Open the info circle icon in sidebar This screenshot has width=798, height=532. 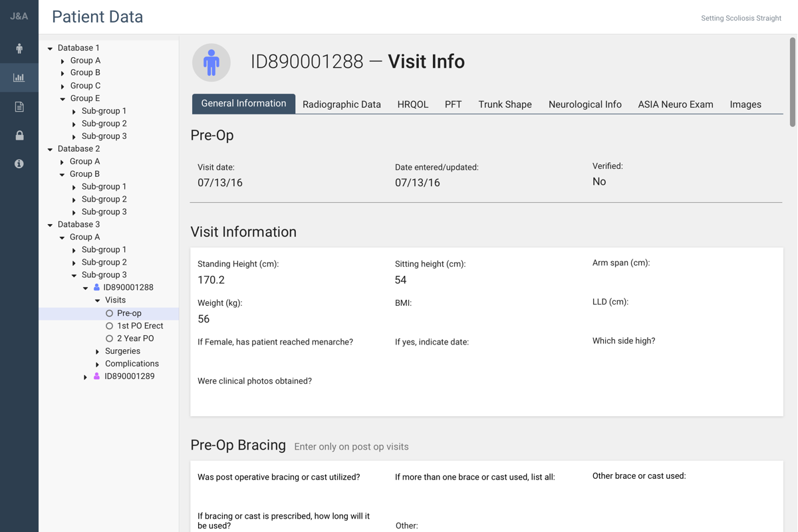click(x=19, y=164)
